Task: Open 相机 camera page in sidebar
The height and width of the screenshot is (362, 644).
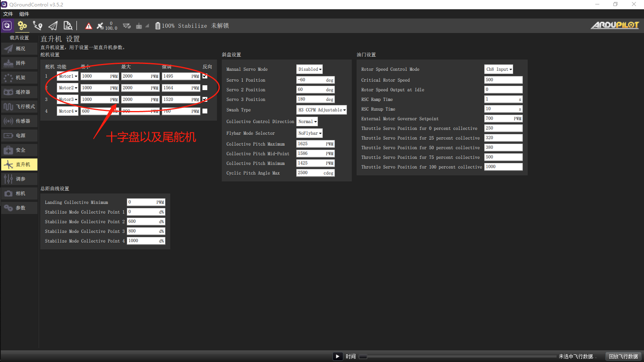Action: 19,193
